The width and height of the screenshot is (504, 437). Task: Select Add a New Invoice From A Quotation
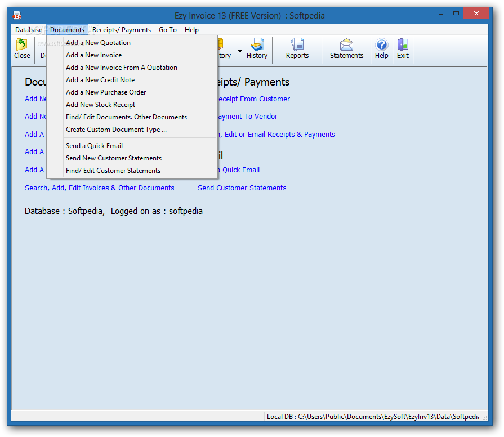pos(132,68)
